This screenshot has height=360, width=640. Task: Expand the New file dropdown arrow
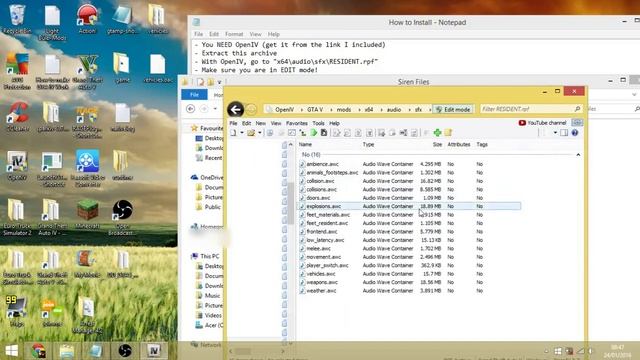coord(242,133)
